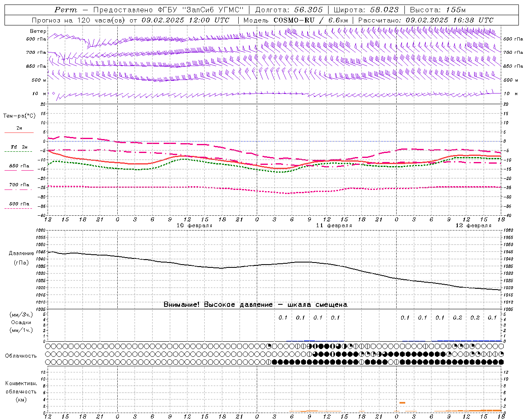Click left-side "500 м" wind level label
This screenshot has width=525, height=420.
39,80
